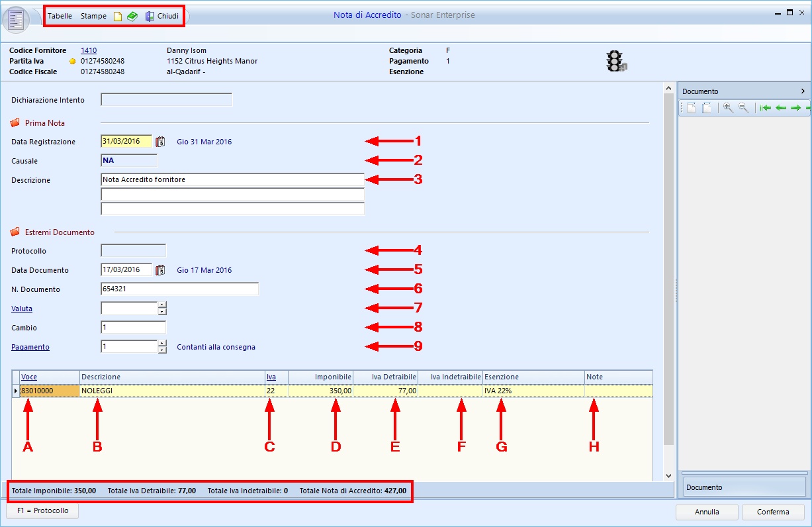Image resolution: width=812 pixels, height=527 pixels.
Task: Open calendar picker for Data Registrazione
Action: pyautogui.click(x=160, y=142)
